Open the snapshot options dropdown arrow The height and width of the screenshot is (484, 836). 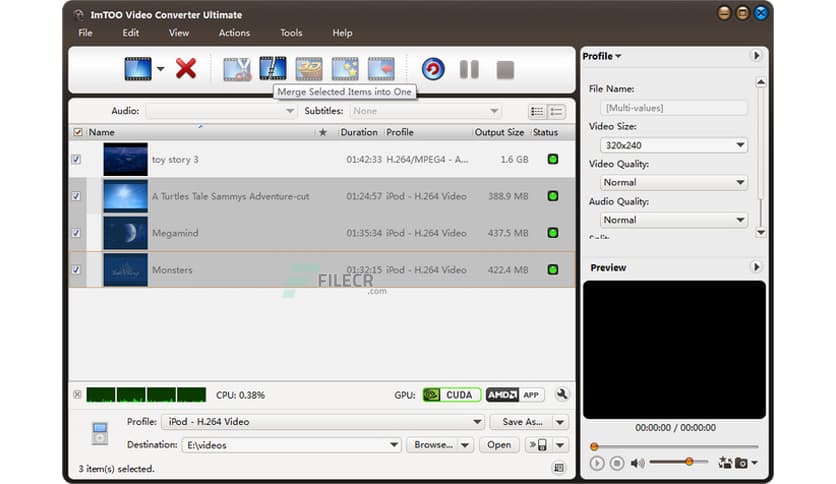pyautogui.click(x=754, y=463)
